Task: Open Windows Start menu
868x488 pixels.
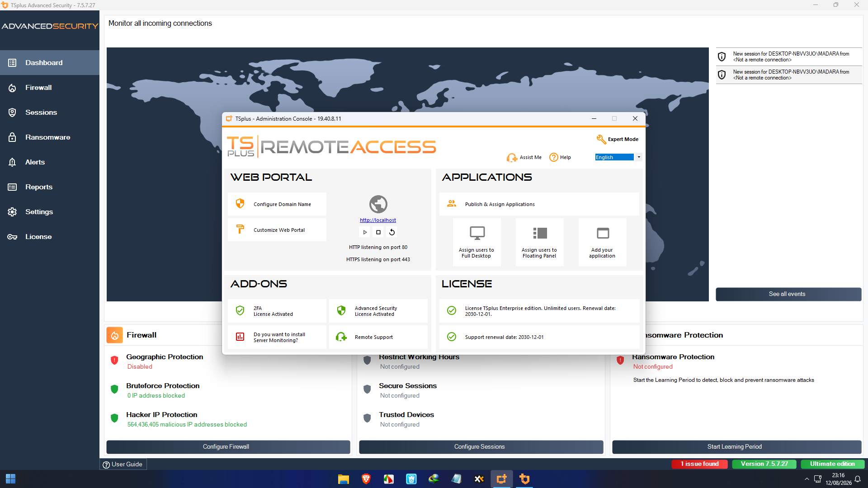Action: (10, 479)
